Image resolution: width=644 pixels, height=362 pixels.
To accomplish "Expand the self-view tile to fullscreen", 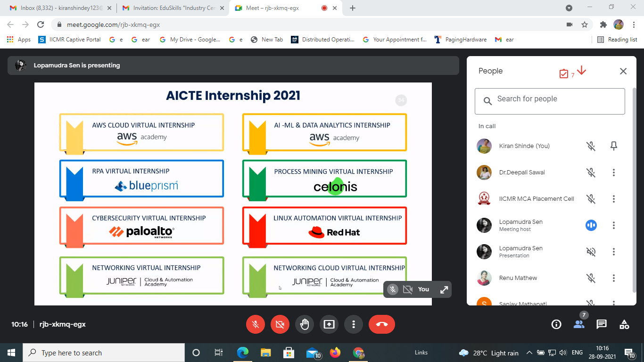I will point(444,289).
